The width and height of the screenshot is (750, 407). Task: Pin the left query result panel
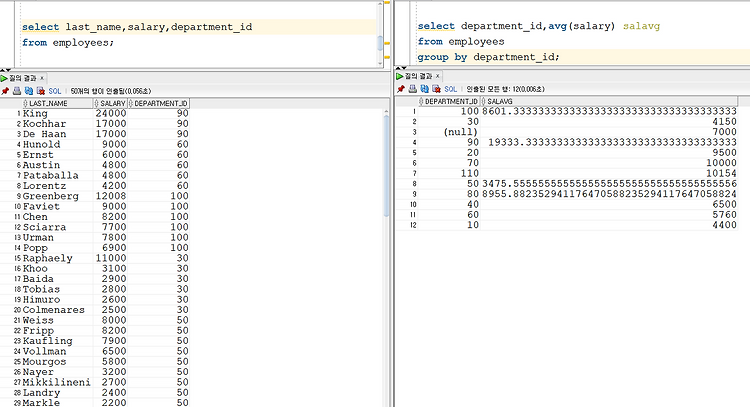(x=5, y=91)
